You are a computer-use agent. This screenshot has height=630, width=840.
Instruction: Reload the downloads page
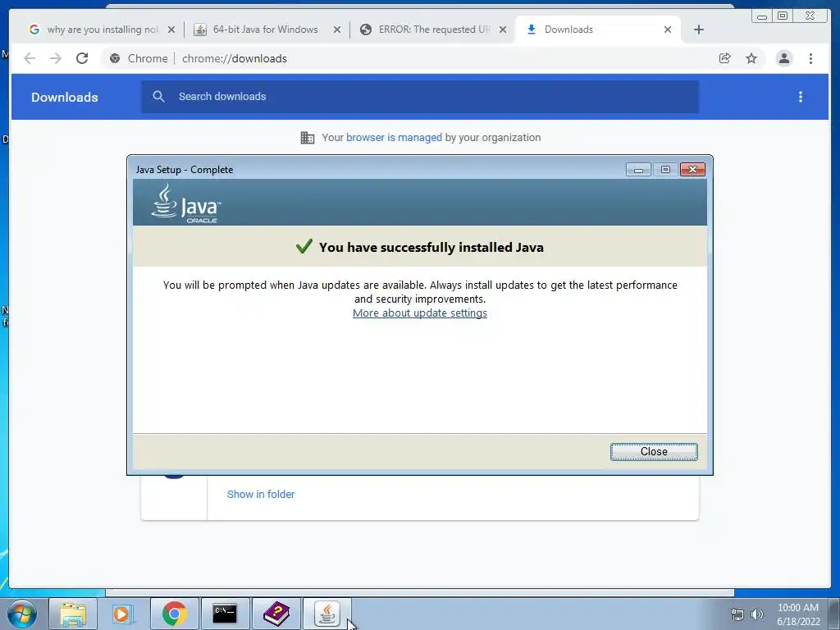point(82,58)
